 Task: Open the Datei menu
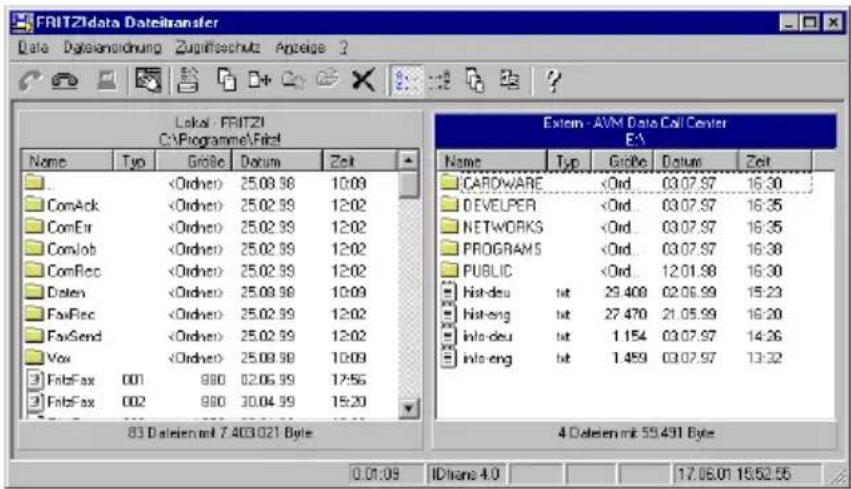pyautogui.click(x=33, y=48)
